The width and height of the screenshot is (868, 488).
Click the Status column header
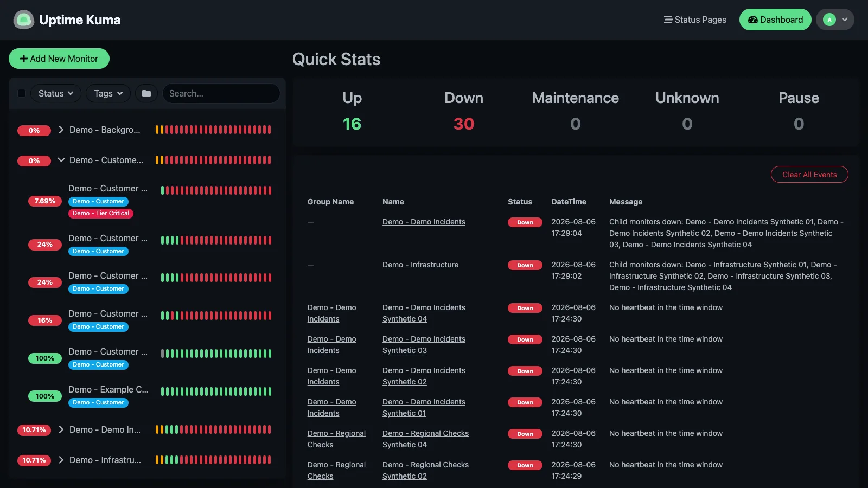coord(520,202)
